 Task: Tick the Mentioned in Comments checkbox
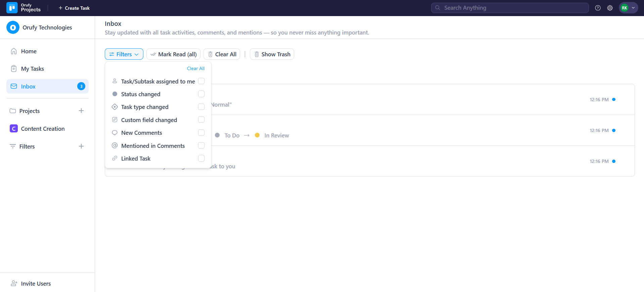tap(201, 145)
